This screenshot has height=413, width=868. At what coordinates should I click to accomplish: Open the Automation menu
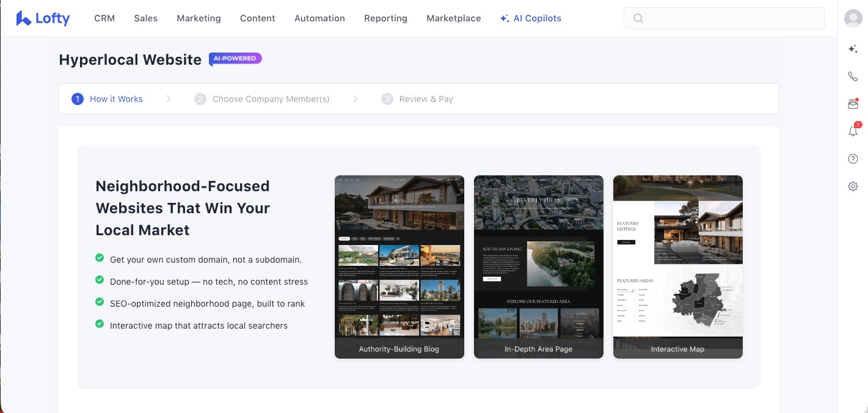[319, 18]
